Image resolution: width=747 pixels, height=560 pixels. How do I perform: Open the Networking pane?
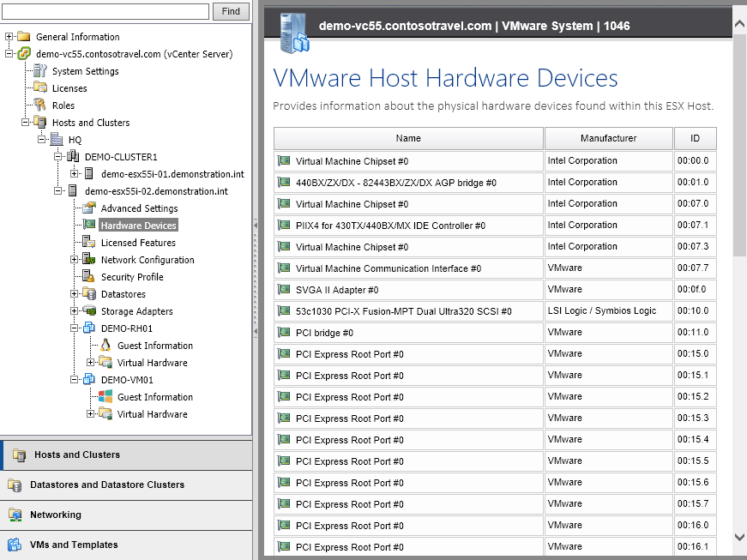pos(126,515)
